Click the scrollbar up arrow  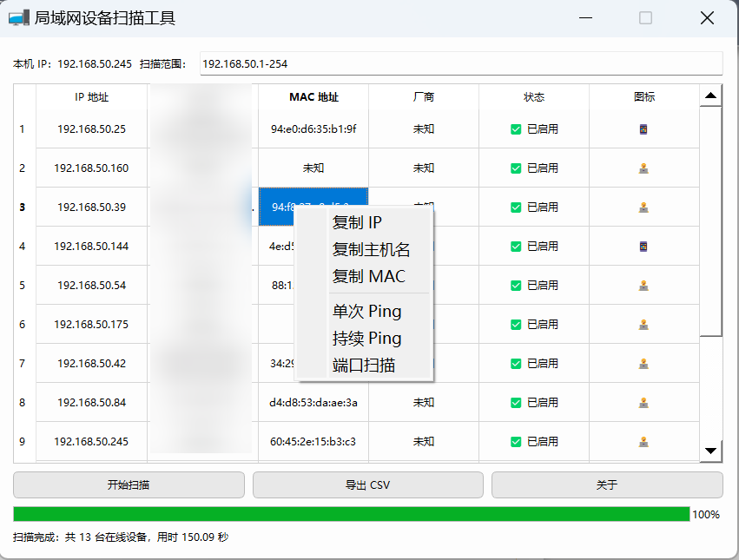[711, 95]
